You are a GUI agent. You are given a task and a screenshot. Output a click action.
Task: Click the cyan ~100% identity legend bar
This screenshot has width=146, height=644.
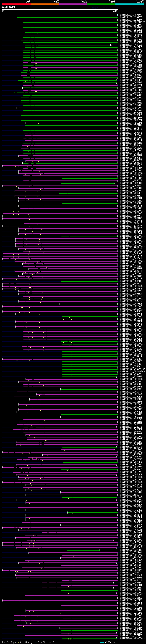tap(130, 4)
